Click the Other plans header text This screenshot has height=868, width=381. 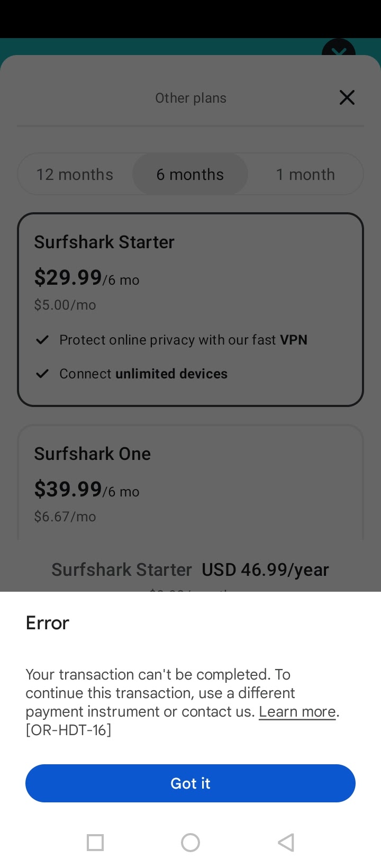190,98
